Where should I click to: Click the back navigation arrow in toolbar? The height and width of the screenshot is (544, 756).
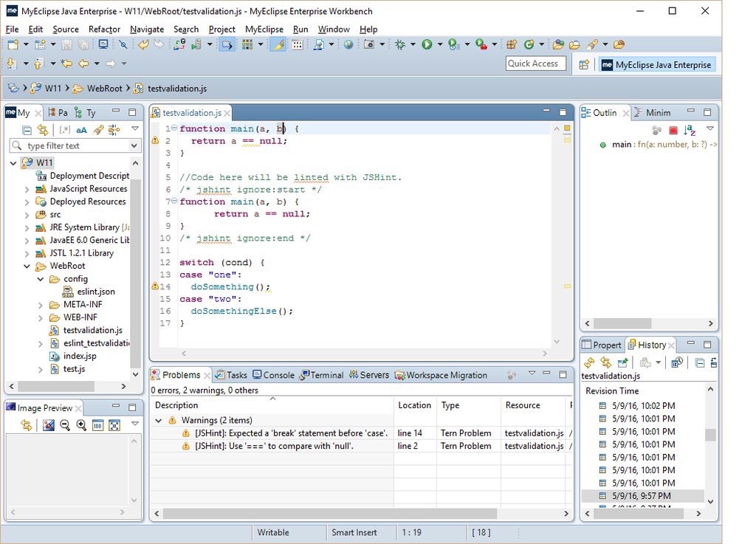pos(84,63)
